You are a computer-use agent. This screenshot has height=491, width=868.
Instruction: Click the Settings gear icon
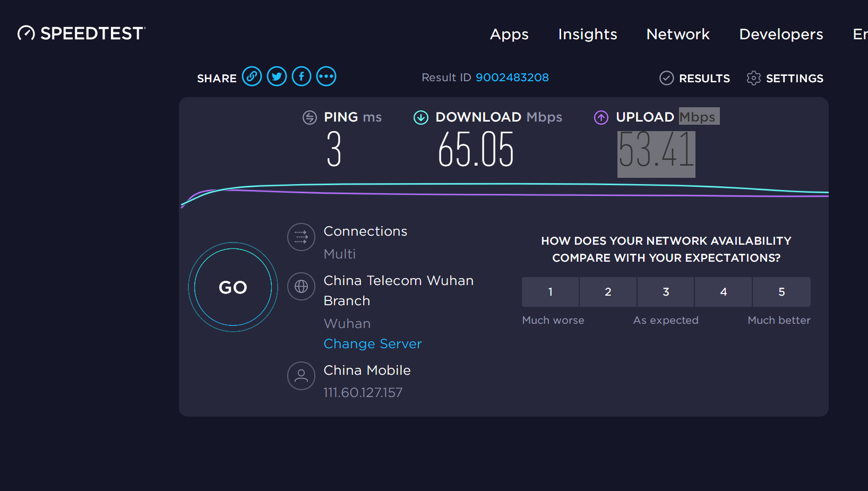coord(753,78)
